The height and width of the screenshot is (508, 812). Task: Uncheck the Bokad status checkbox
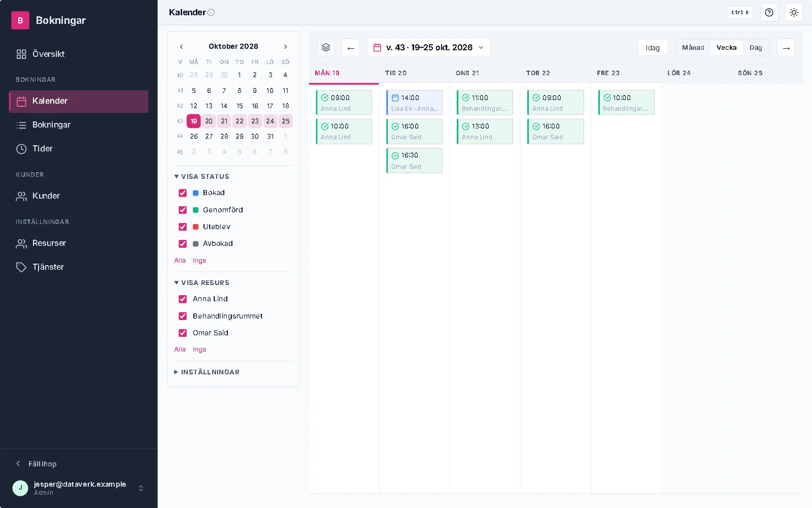(x=183, y=193)
